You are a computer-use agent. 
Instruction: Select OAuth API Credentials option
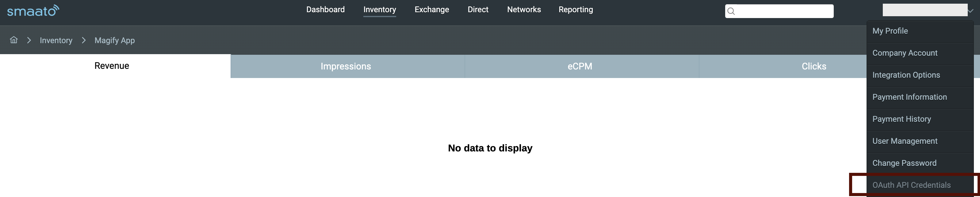click(x=911, y=185)
